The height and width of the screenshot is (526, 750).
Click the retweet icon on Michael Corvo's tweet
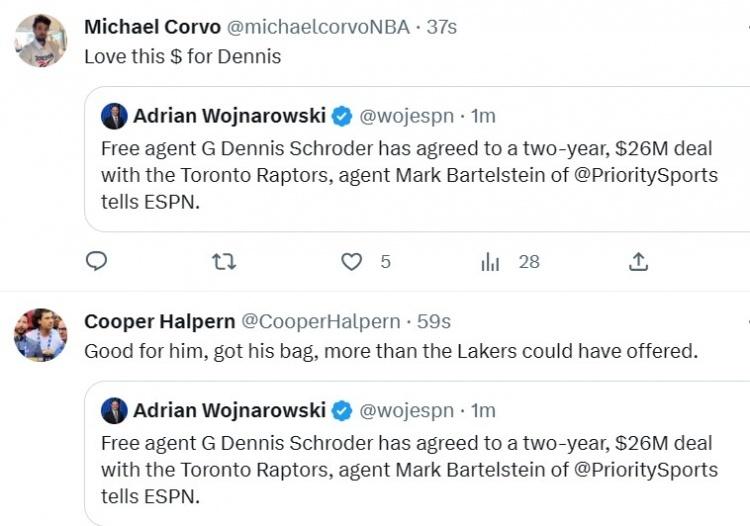[x=225, y=262]
